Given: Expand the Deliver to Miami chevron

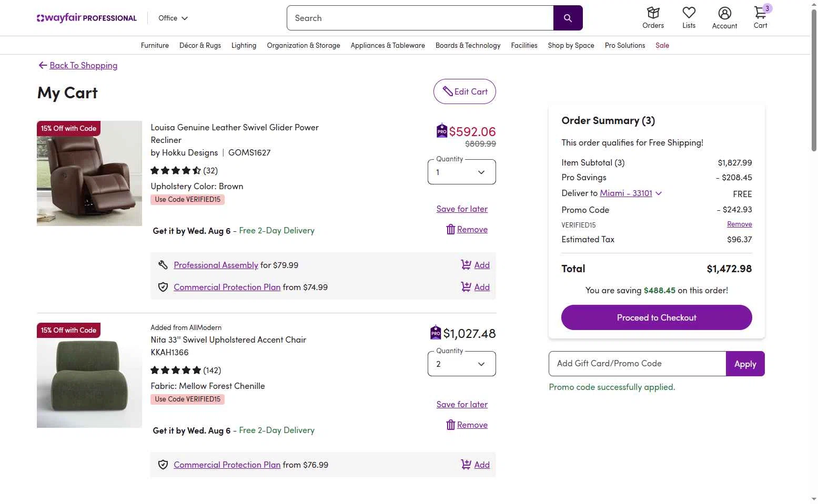Looking at the screenshot, I should pos(659,193).
